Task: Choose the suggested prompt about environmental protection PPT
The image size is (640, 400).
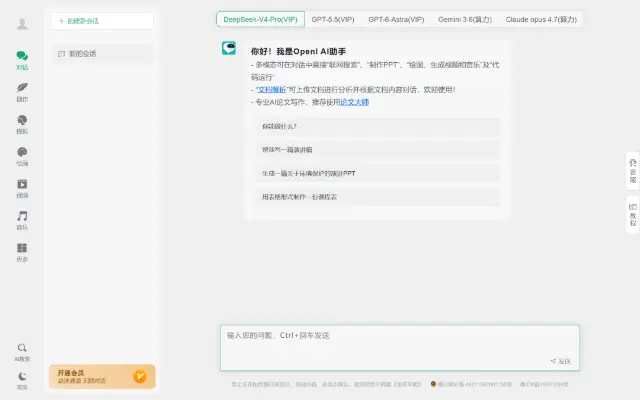Action: click(378, 173)
